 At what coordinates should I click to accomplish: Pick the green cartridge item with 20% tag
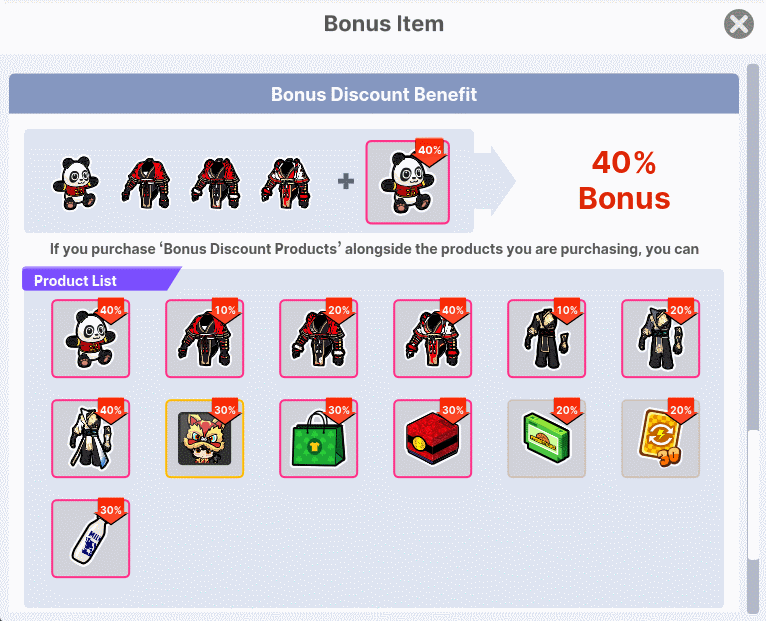[546, 438]
